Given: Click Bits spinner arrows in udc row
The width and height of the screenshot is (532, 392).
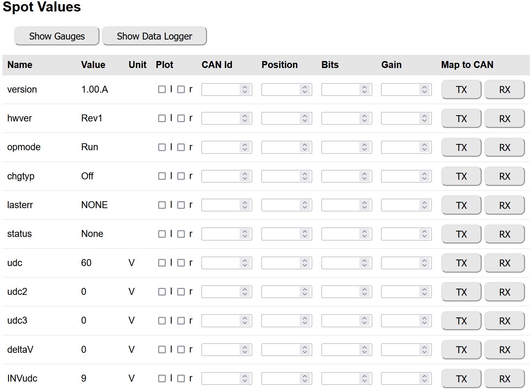Looking at the screenshot, I should point(364,263).
